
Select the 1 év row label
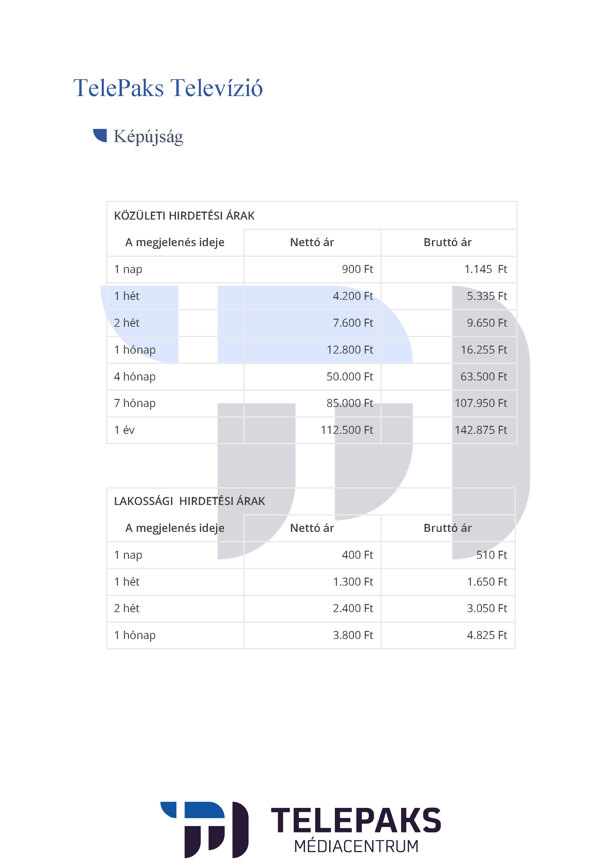click(124, 430)
